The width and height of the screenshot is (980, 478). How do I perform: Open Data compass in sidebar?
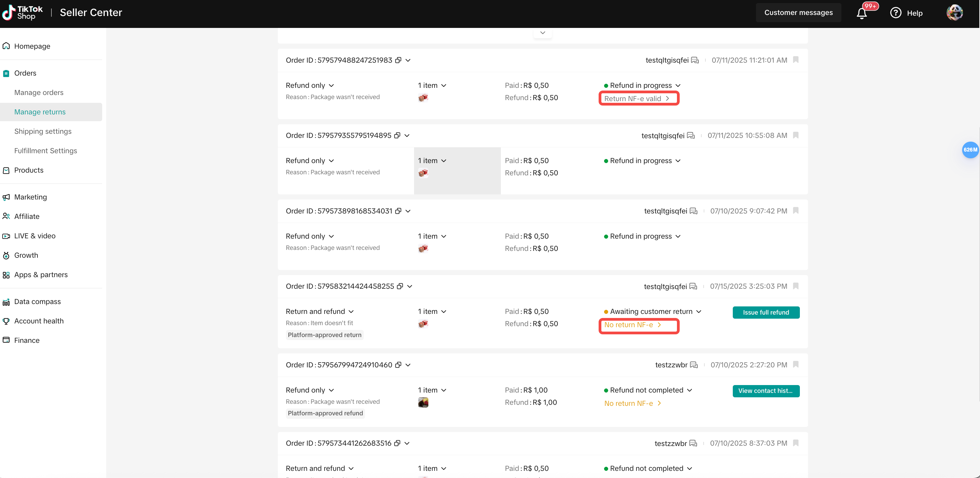tap(37, 302)
